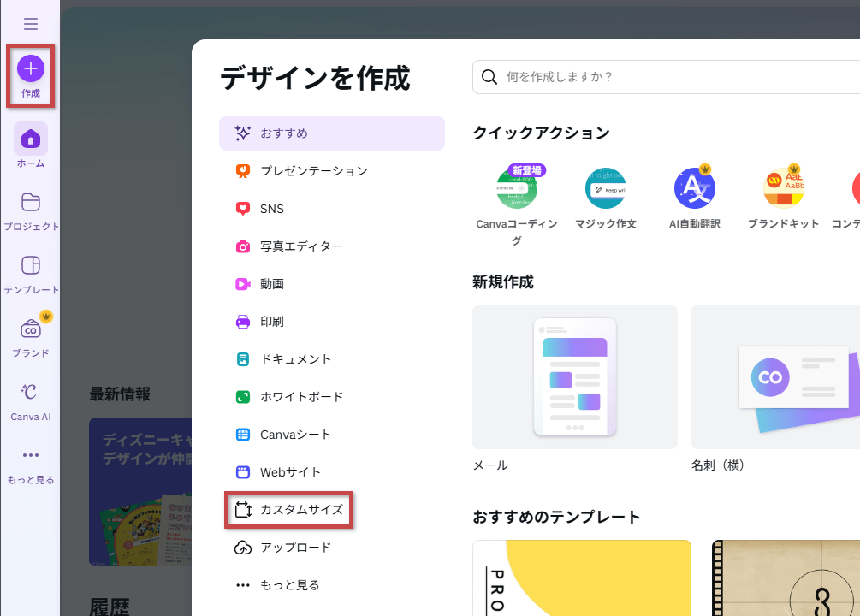Launch マジック作文 quick action
This screenshot has width=860, height=616.
click(606, 189)
